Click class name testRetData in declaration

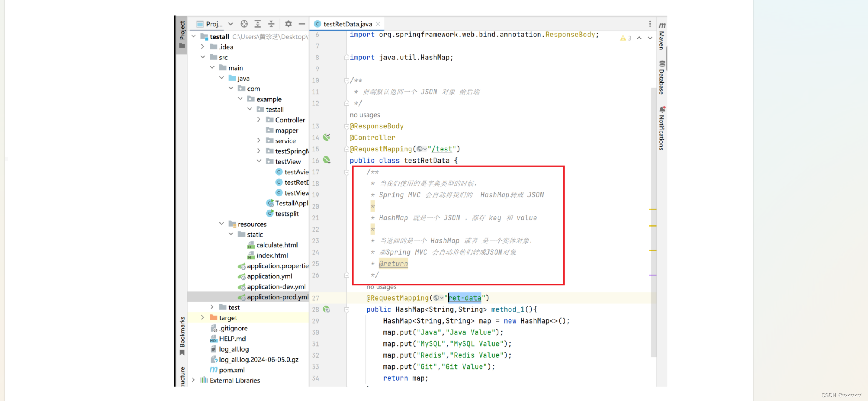click(x=427, y=160)
